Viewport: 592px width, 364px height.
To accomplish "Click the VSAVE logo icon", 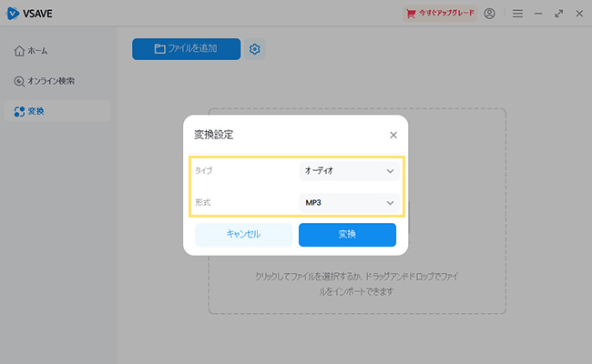I will tap(13, 14).
